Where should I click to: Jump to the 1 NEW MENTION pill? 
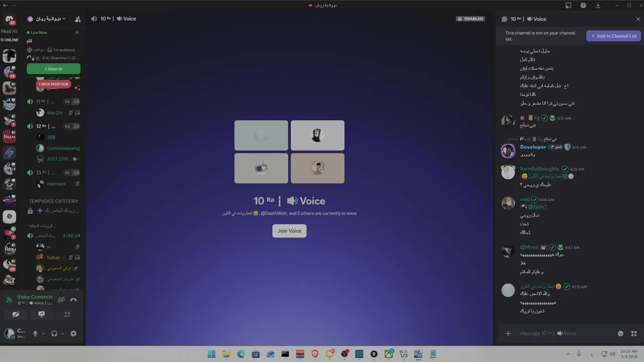pyautogui.click(x=53, y=84)
